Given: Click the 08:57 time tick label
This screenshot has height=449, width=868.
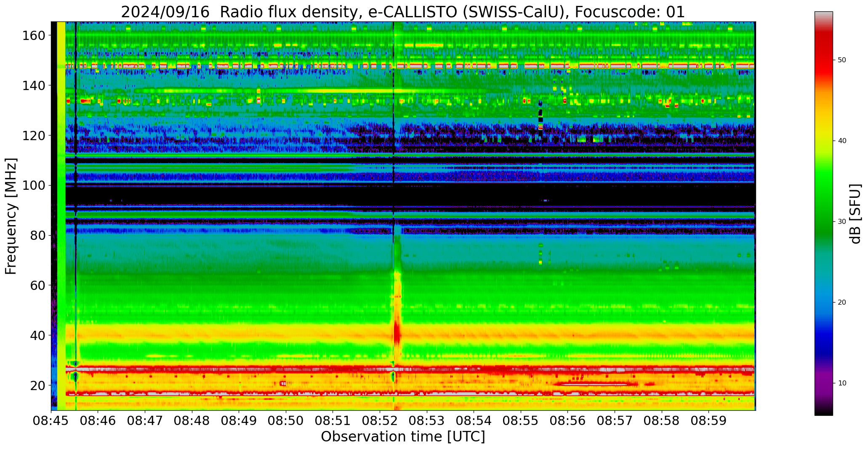Looking at the screenshot, I should click(x=615, y=421).
